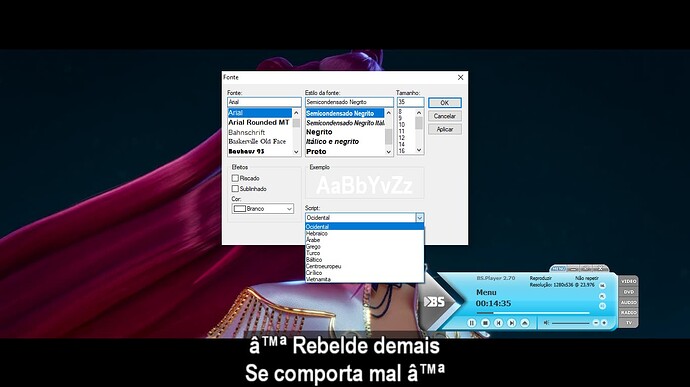Click the white Branco color swatch
690x387 pixels.
coord(239,209)
